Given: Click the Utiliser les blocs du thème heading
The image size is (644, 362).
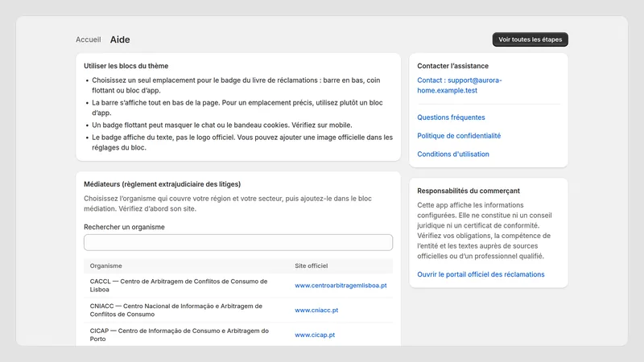Looking at the screenshot, I should click(126, 66).
